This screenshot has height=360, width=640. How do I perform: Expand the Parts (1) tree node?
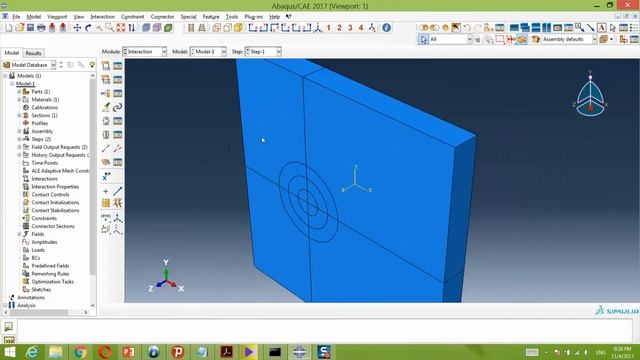pyautogui.click(x=19, y=92)
